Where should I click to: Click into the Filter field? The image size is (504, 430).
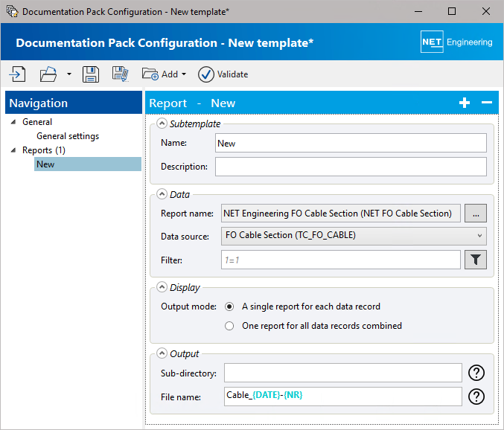coord(341,260)
